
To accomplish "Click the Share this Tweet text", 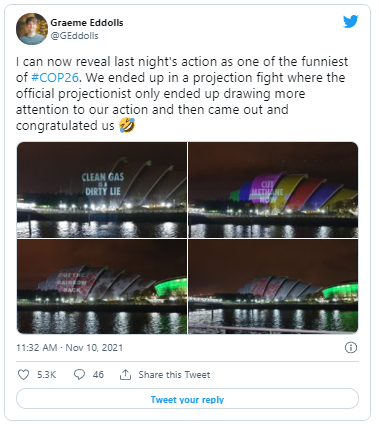I will pyautogui.click(x=174, y=375).
